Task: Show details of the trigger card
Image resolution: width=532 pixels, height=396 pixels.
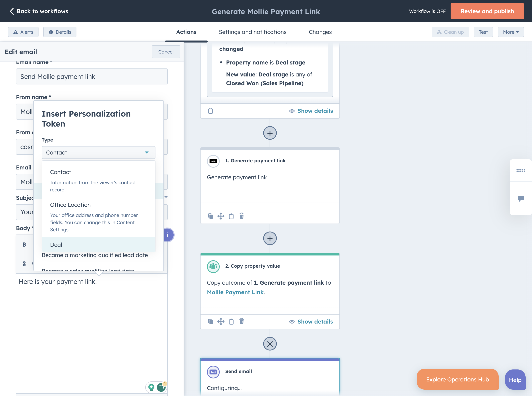Action: [311, 111]
